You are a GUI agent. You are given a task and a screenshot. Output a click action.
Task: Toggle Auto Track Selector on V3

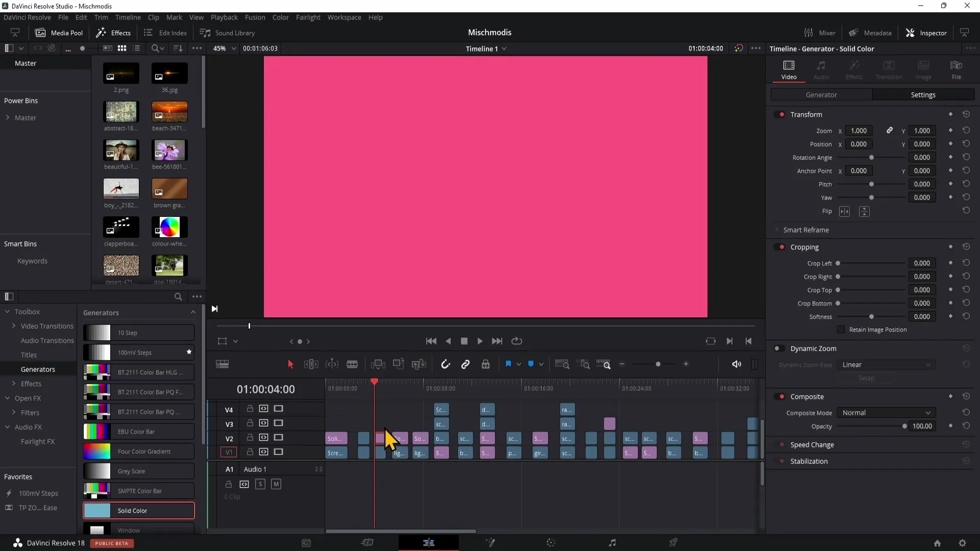tap(263, 423)
